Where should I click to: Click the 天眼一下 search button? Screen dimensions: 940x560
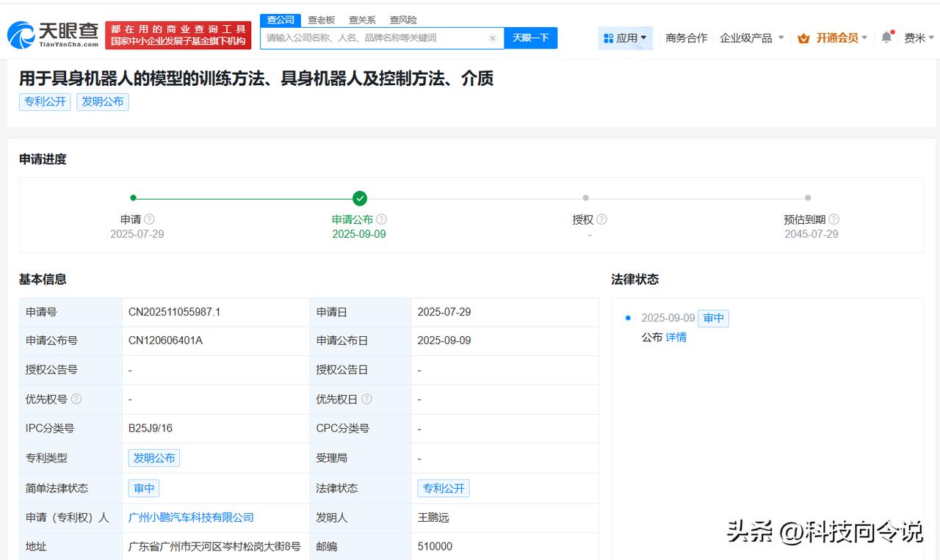click(x=530, y=38)
